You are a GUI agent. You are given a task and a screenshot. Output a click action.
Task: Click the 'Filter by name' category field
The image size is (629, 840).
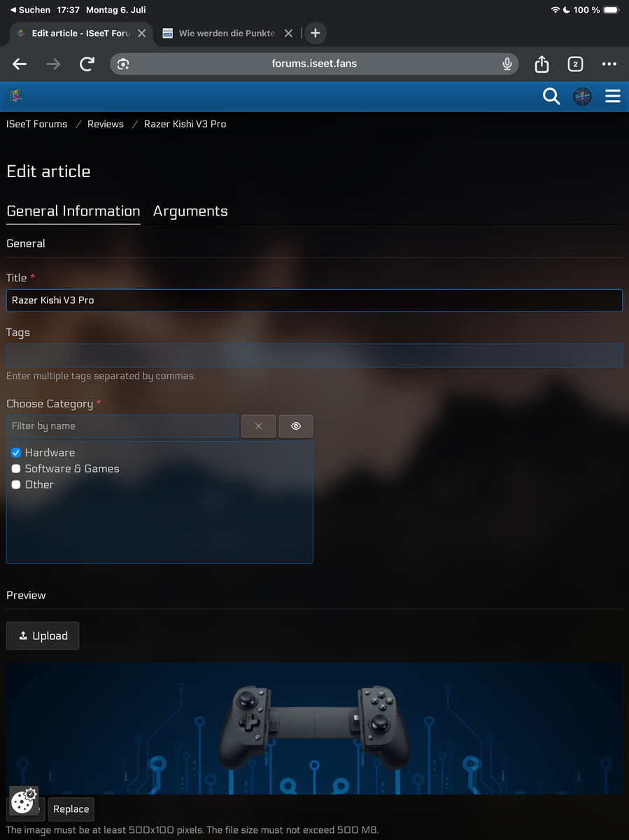click(x=122, y=426)
